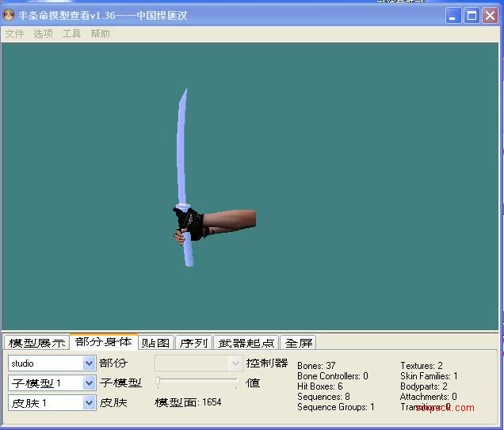Open the 文件 menu

click(14, 34)
